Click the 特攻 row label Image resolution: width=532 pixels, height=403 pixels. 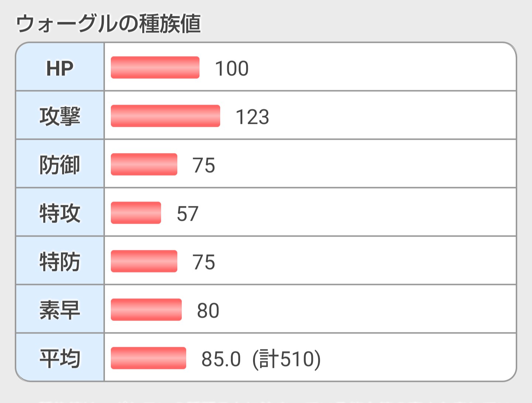60,213
